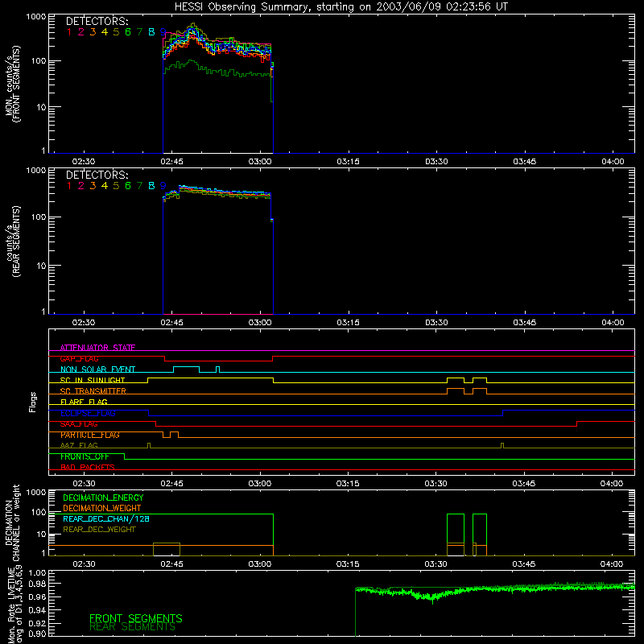
Task: Click the NON_SOLAR_EVENT flag label
Action: click(x=97, y=369)
